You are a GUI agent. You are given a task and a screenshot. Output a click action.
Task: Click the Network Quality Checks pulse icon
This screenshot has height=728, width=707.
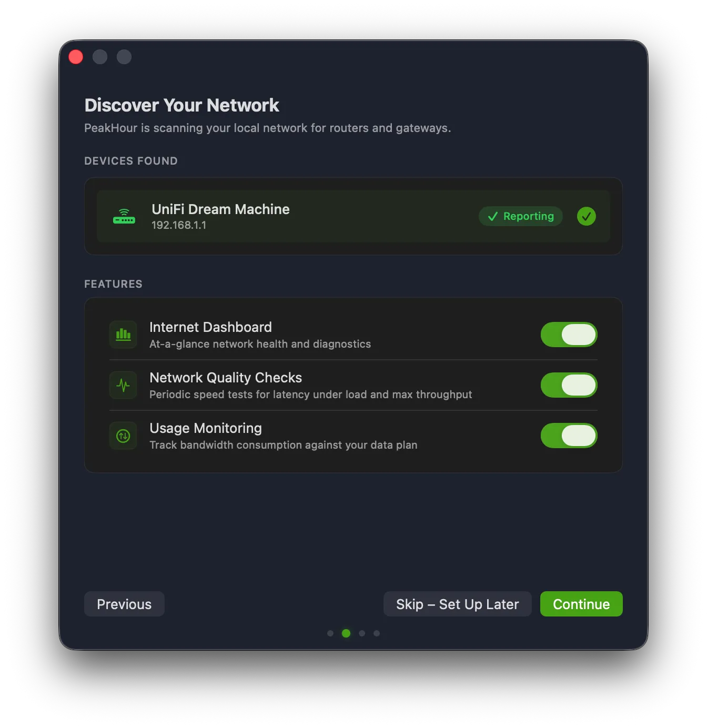click(123, 385)
